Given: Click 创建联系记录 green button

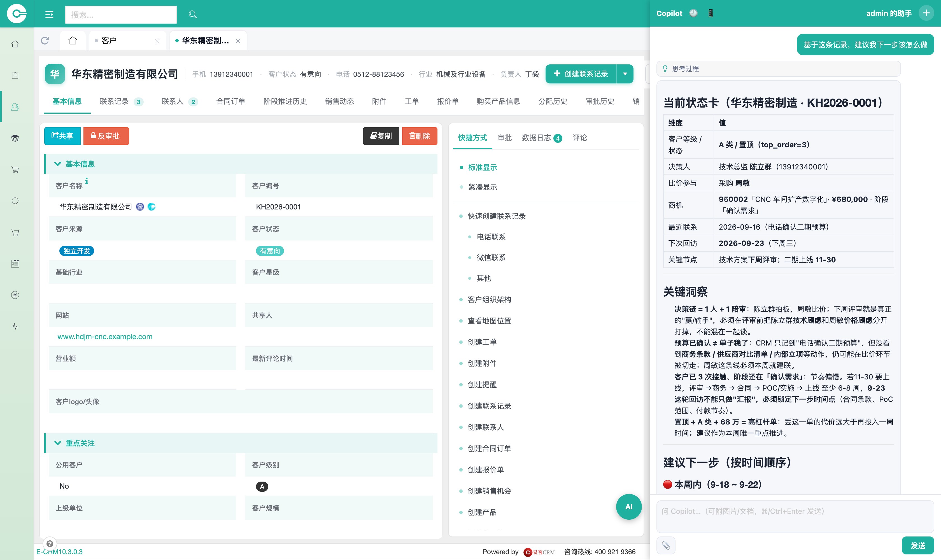Looking at the screenshot, I should 581,74.
